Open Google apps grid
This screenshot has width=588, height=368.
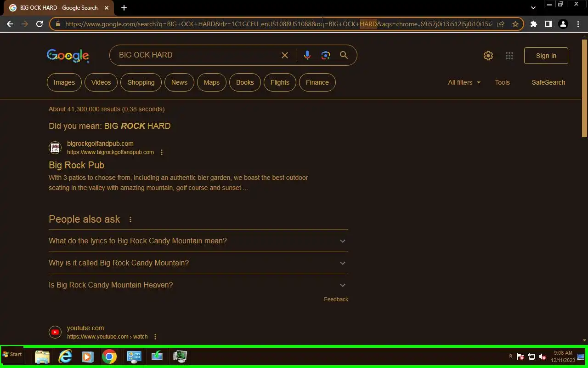click(x=509, y=56)
